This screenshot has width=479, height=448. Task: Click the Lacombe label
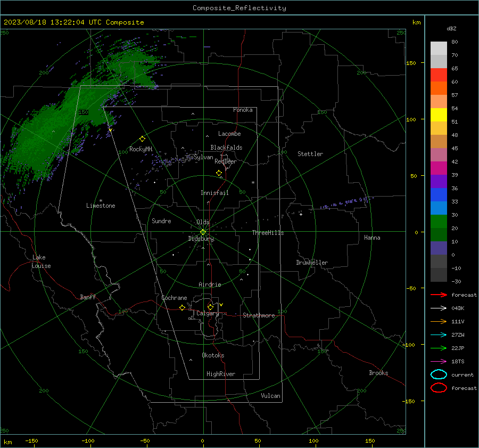click(x=229, y=134)
